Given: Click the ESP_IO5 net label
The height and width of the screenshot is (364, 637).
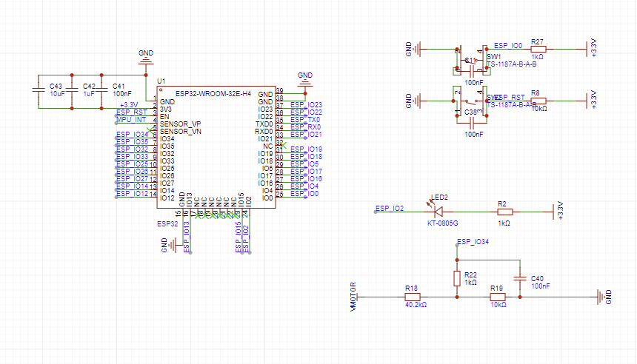Looking at the screenshot, I should tap(304, 164).
